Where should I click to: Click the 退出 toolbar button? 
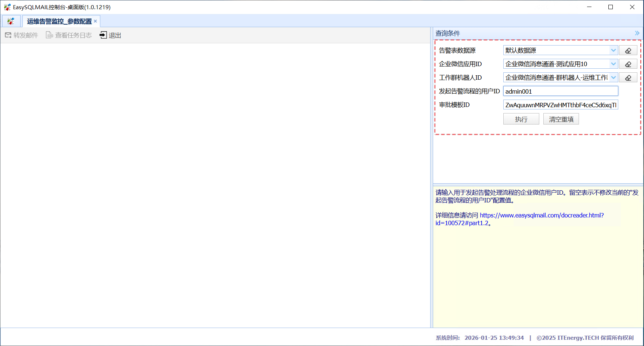pos(110,35)
